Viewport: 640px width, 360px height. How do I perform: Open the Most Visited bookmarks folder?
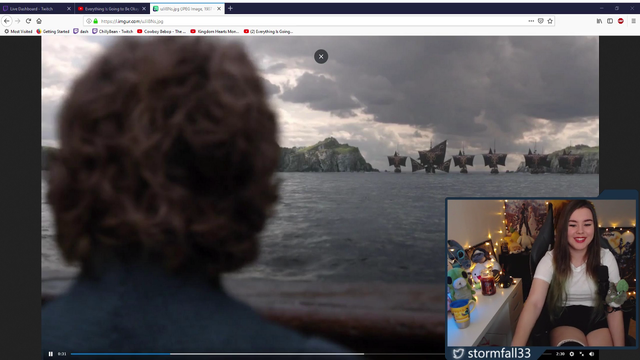point(18,31)
